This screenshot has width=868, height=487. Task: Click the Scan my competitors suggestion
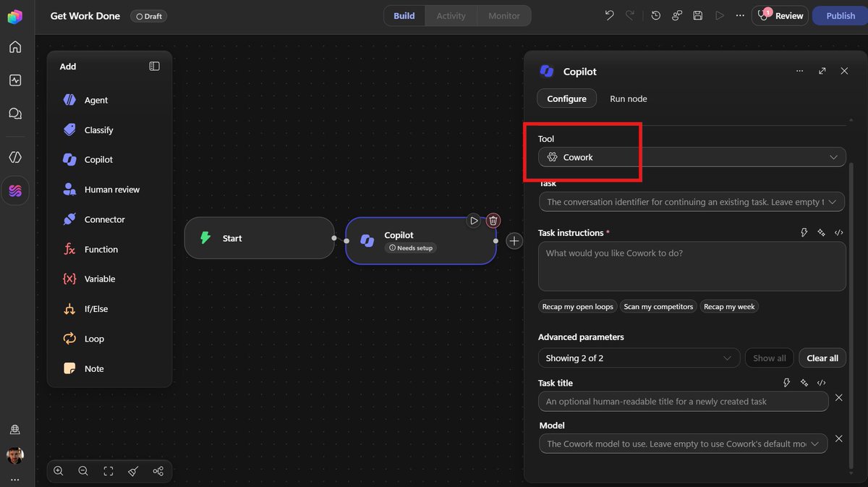[658, 307]
